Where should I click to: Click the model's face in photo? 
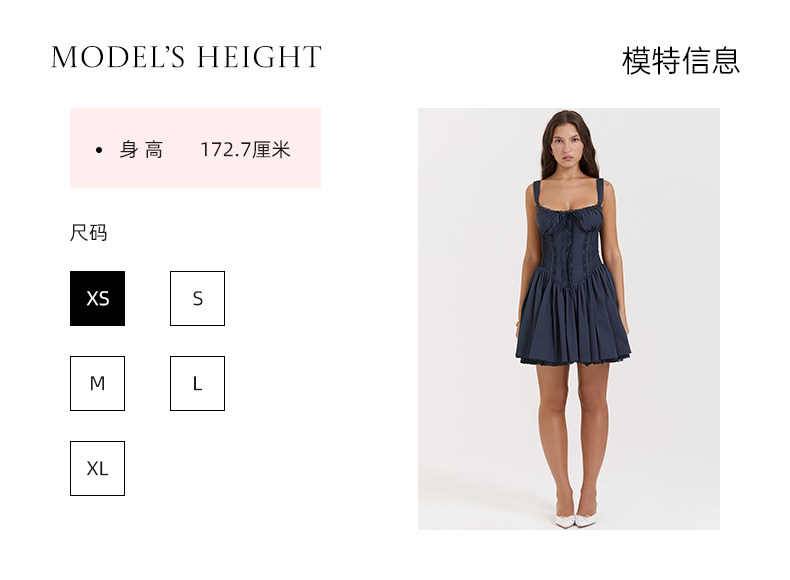coord(568,144)
